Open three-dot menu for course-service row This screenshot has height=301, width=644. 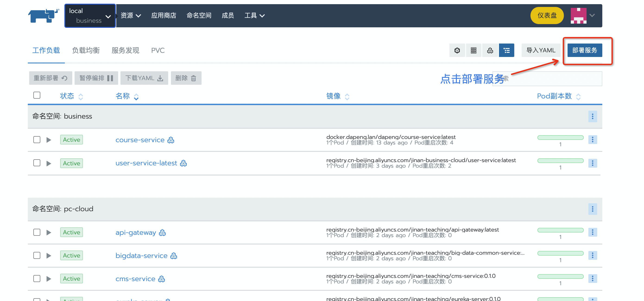592,140
